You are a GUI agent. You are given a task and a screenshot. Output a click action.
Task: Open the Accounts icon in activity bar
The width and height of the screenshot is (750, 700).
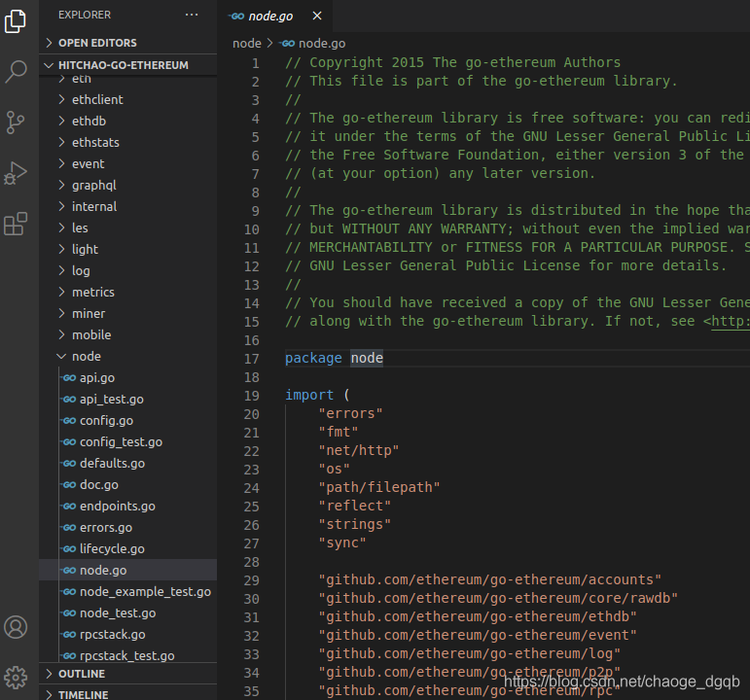coord(16,627)
